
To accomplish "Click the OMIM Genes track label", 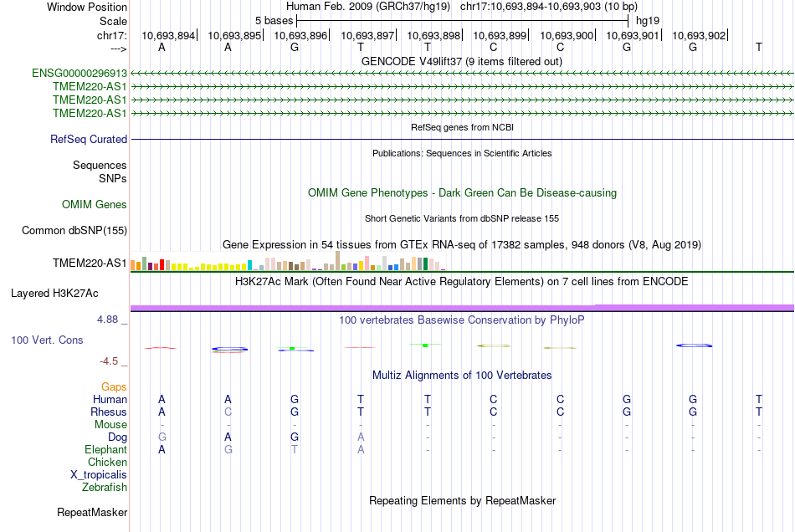I will [x=95, y=205].
